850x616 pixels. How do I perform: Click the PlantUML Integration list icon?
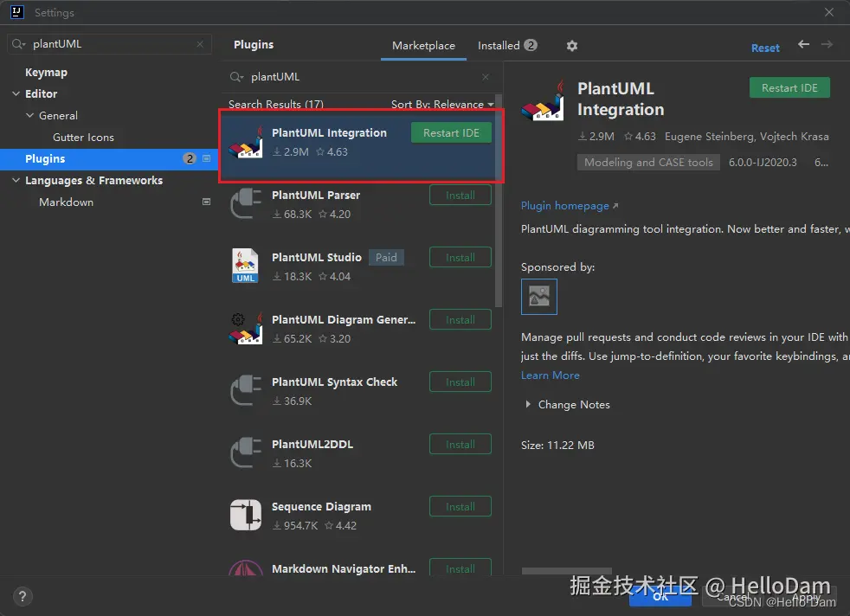[x=246, y=143]
